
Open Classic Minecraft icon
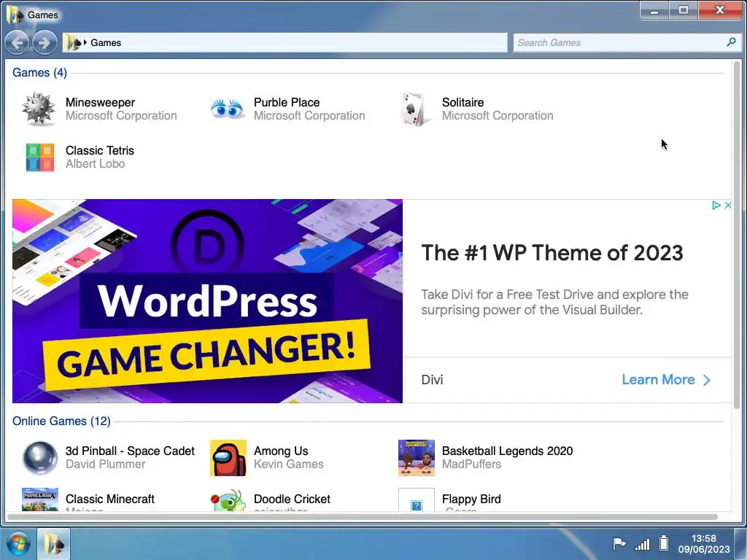(x=40, y=499)
